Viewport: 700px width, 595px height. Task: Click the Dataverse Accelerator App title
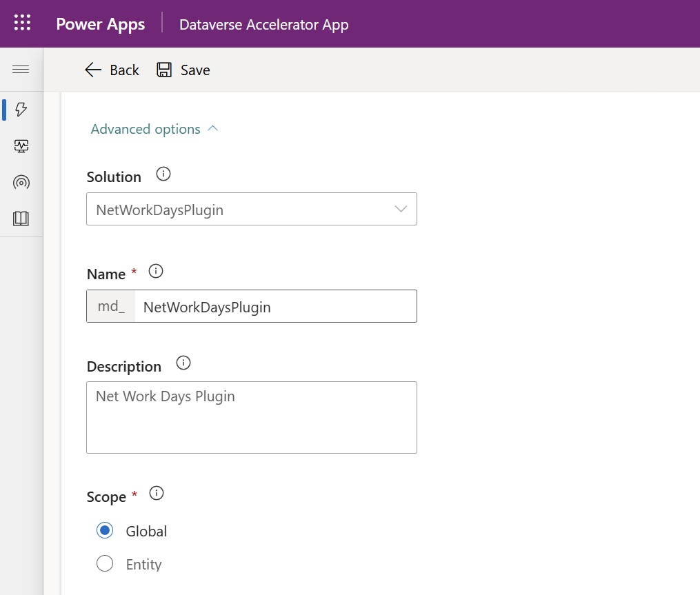264,25
